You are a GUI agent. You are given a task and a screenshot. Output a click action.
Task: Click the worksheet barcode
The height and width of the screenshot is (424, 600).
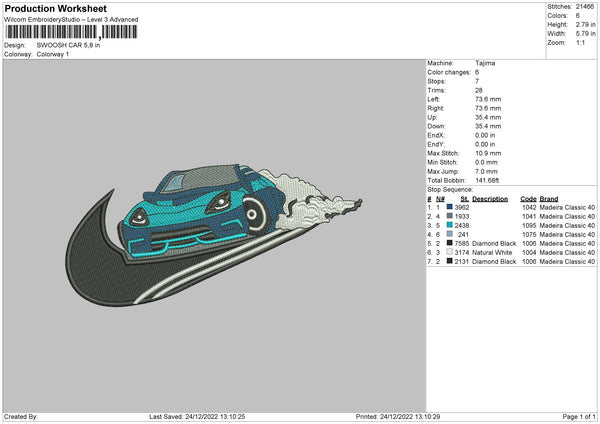[x=71, y=32]
